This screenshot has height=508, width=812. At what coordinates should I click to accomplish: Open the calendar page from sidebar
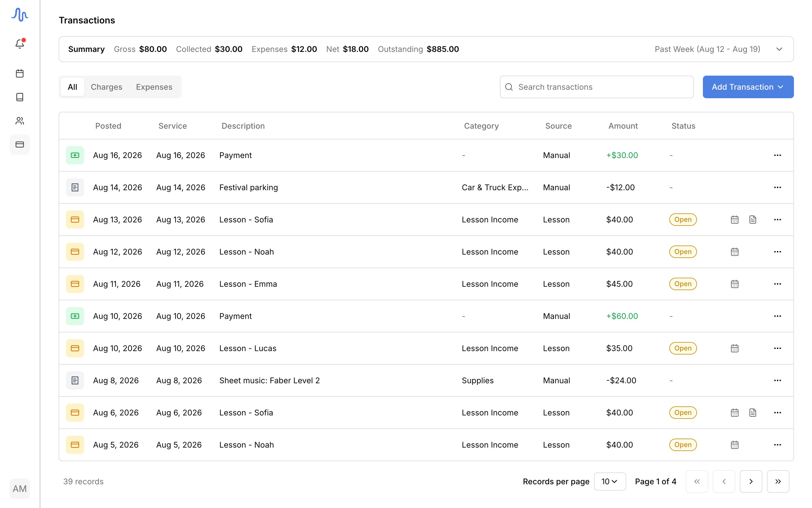(x=20, y=73)
